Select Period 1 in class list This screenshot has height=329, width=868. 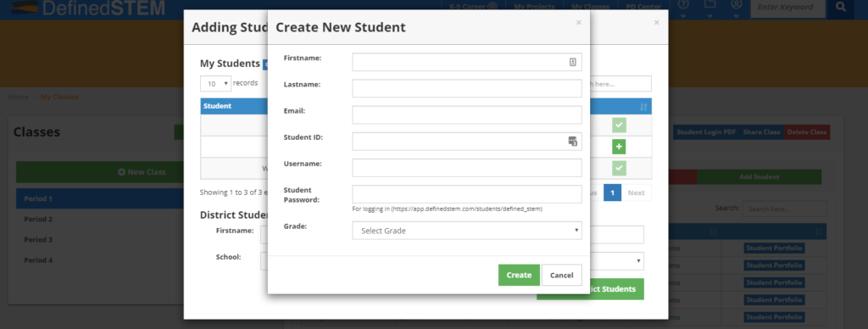100,198
